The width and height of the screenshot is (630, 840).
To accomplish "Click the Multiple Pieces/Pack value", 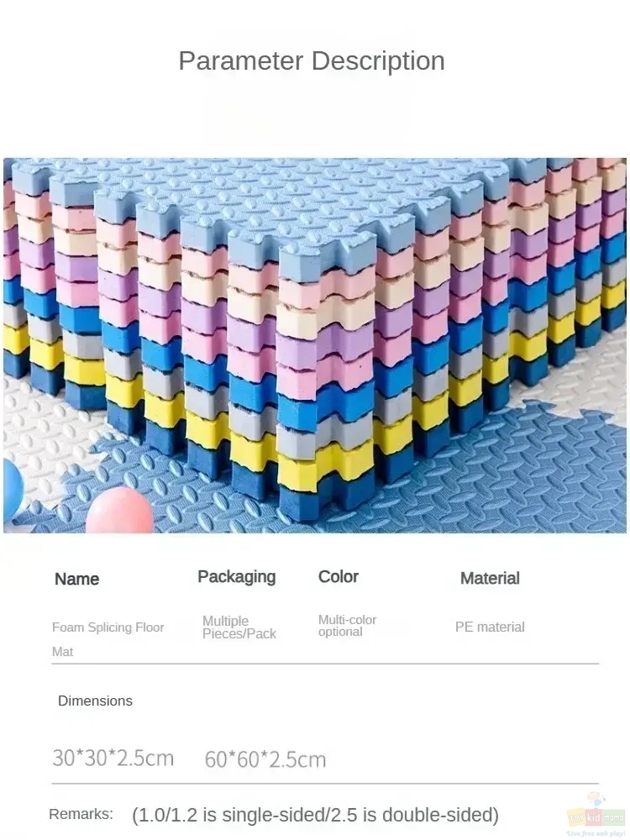I will 239,627.
